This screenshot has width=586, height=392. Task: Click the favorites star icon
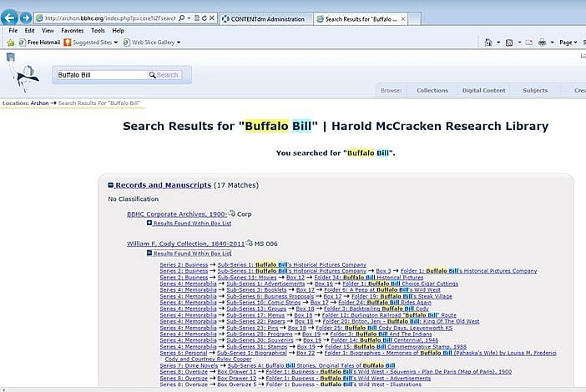pyautogui.click(x=11, y=43)
